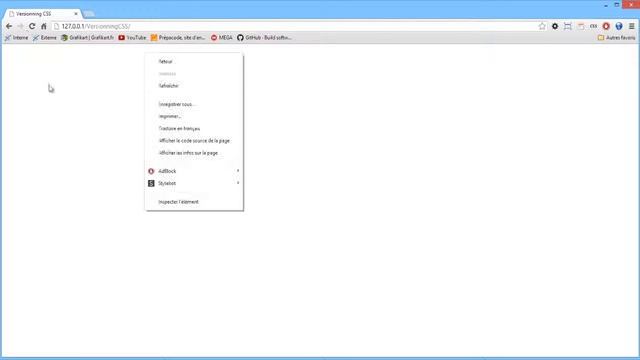The width and height of the screenshot is (640, 360).
Task: Choose Imprimer... in the context menu
Action: tap(194, 116)
